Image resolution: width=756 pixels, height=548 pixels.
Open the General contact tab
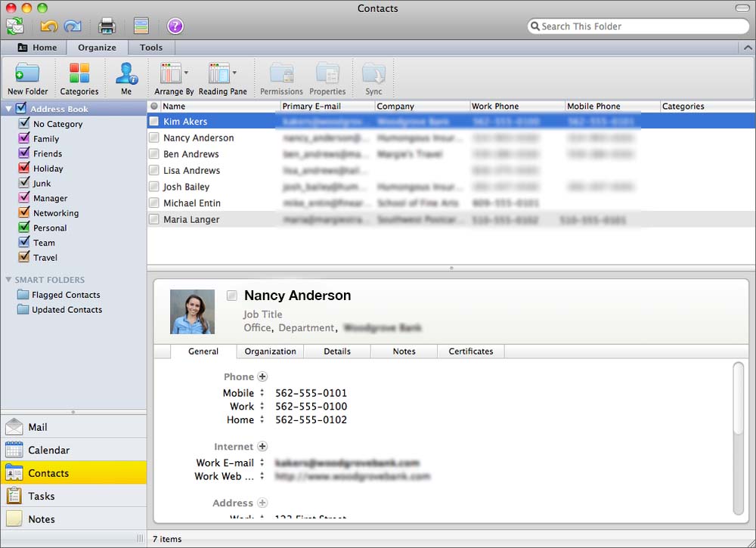tap(203, 351)
